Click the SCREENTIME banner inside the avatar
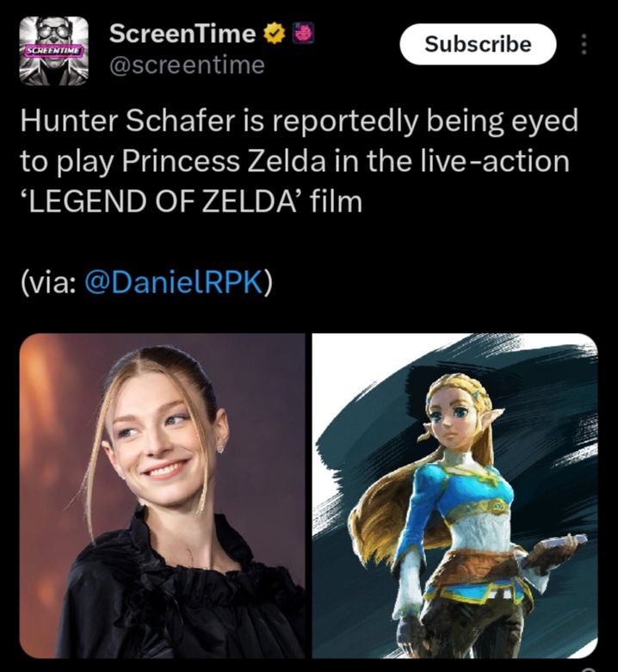The width and height of the screenshot is (618, 672). point(53,51)
